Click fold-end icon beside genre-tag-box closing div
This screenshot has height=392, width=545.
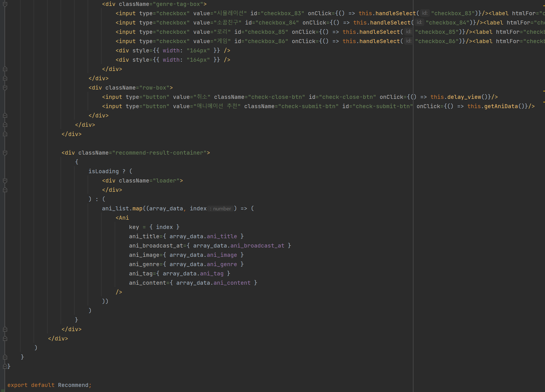click(5, 69)
